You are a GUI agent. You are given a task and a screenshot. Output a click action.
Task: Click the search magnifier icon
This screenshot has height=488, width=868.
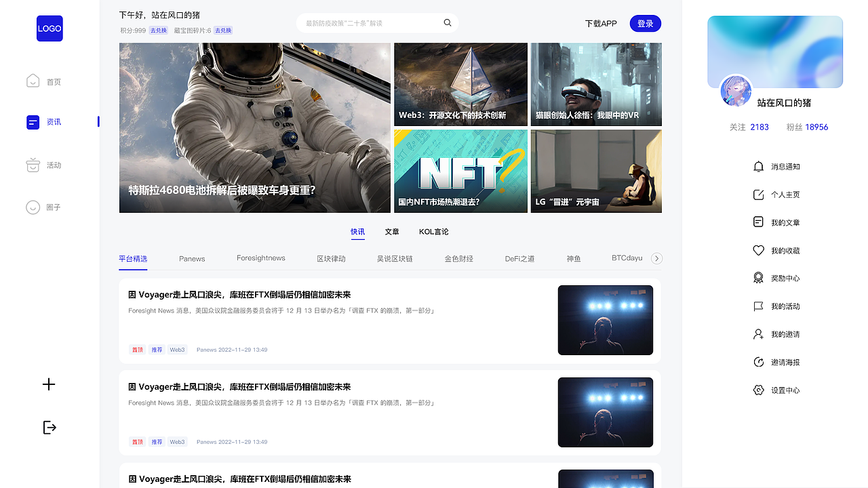click(x=448, y=23)
